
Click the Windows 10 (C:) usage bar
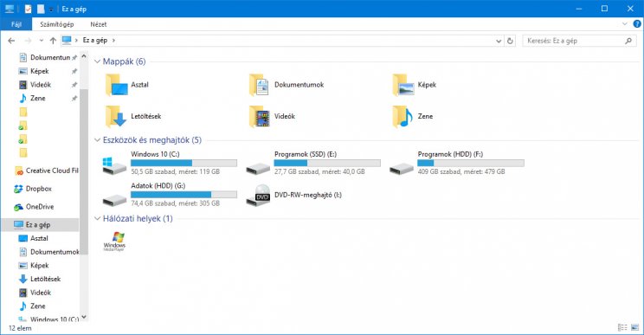click(184, 163)
